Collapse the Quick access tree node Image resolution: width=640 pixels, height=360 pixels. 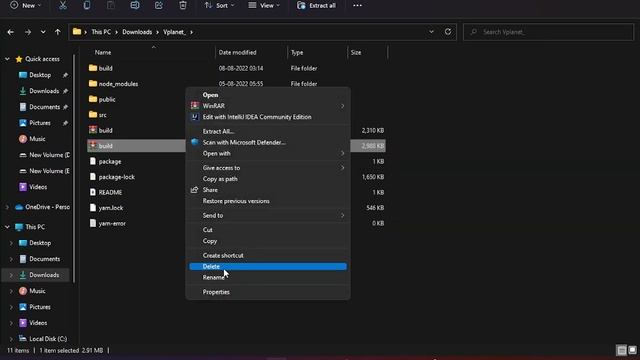(x=7, y=59)
